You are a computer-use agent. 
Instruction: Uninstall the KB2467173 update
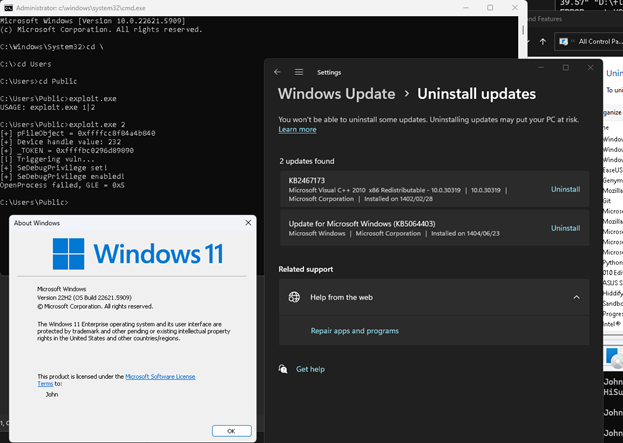[x=565, y=189]
